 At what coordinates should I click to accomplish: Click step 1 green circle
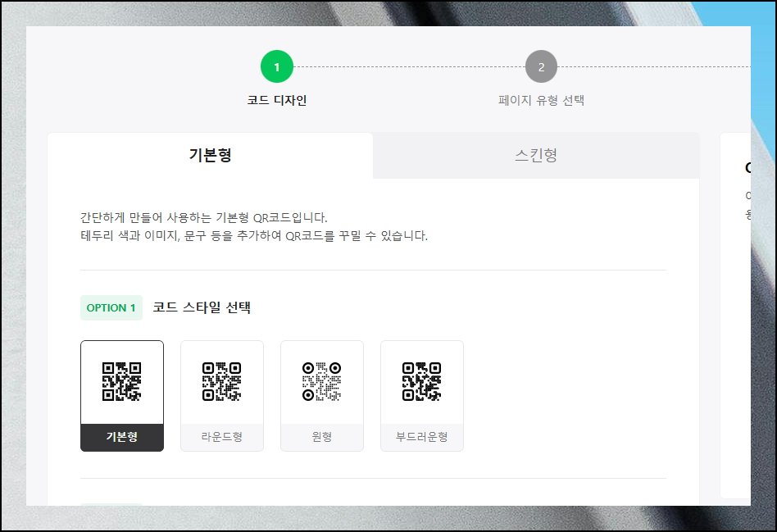[x=277, y=66]
